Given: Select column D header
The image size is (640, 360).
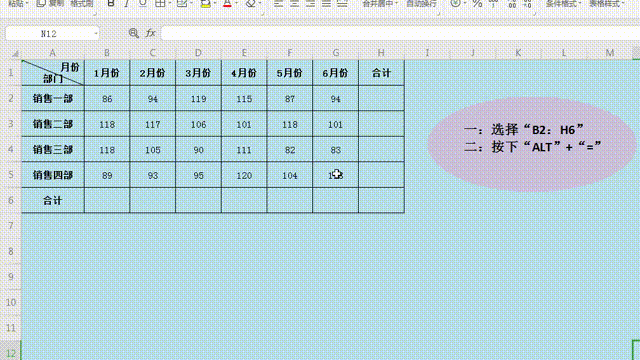Looking at the screenshot, I should coord(198,53).
